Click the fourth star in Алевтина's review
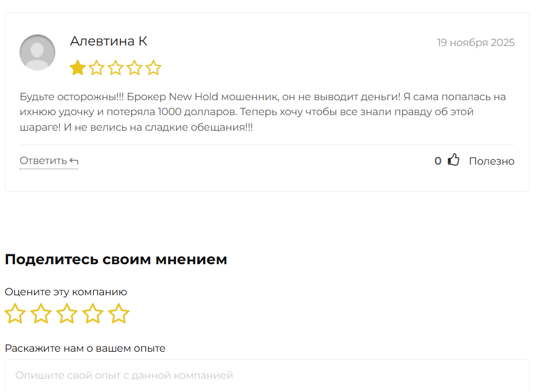 [134, 68]
